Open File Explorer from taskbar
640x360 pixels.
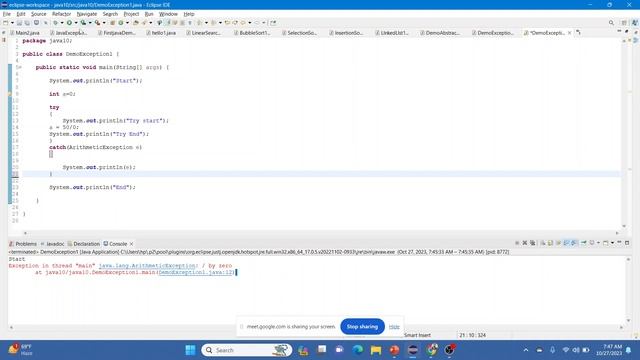coord(376,350)
